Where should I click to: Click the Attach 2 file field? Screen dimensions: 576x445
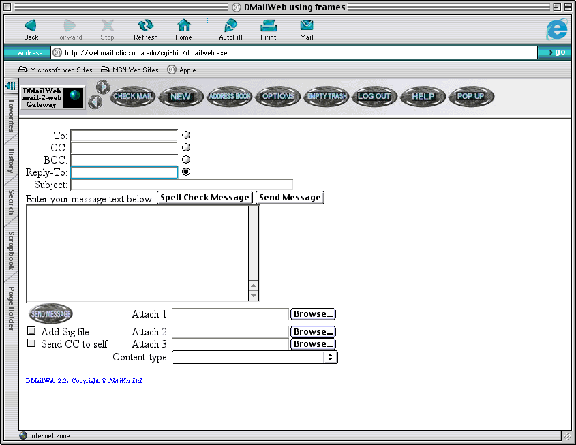pos(230,332)
